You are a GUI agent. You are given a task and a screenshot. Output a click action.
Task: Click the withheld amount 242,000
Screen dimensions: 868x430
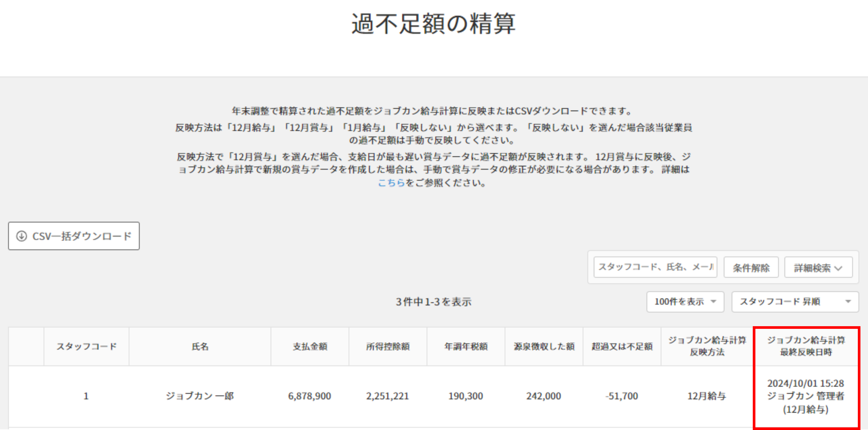[544, 396]
